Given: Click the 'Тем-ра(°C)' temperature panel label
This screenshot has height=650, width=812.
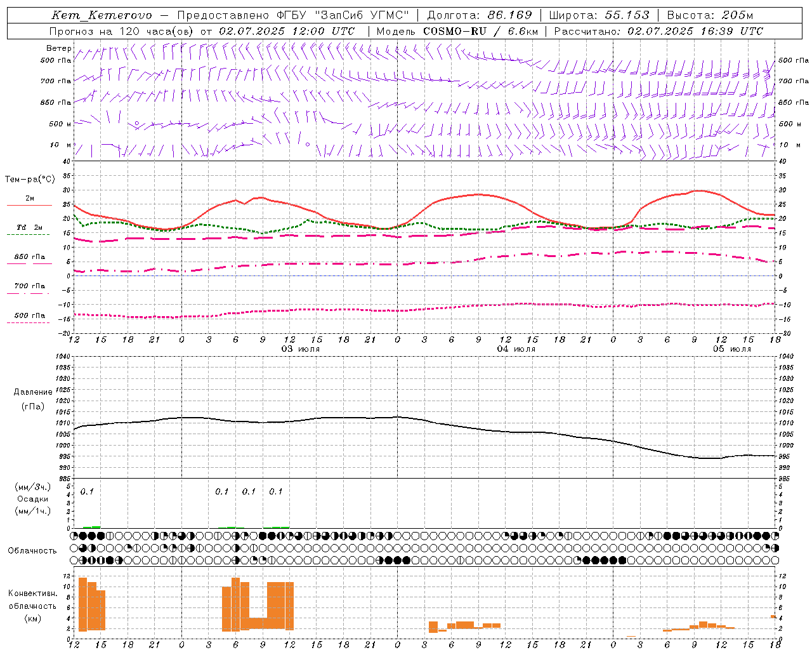Looking at the screenshot, I should pos(30,180).
